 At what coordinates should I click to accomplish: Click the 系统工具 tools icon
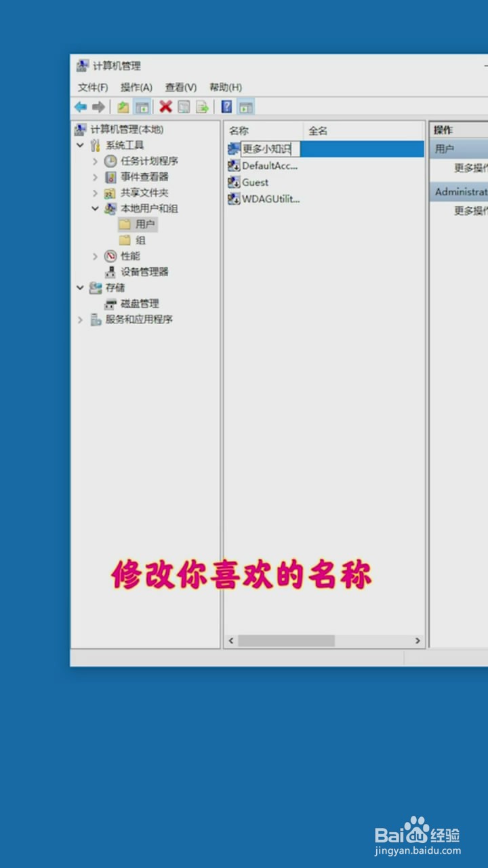96,145
